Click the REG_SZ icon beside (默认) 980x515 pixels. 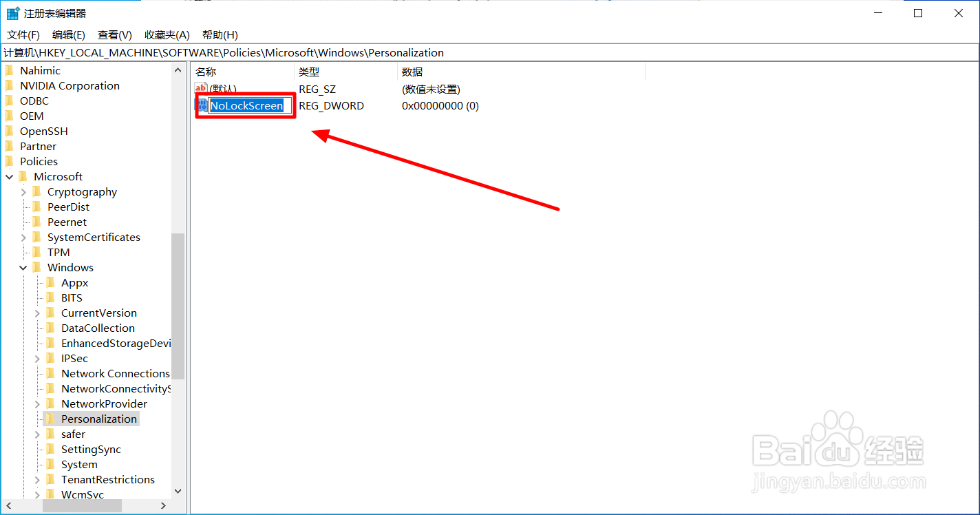coord(200,88)
